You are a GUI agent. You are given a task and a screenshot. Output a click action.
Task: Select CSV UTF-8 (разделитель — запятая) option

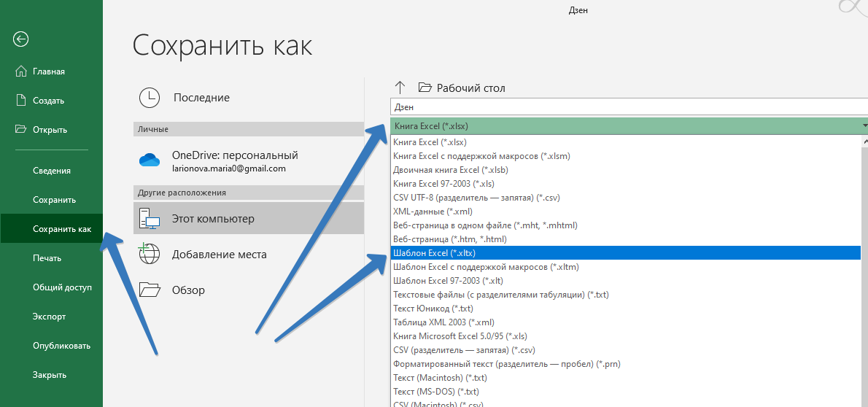pos(626,198)
